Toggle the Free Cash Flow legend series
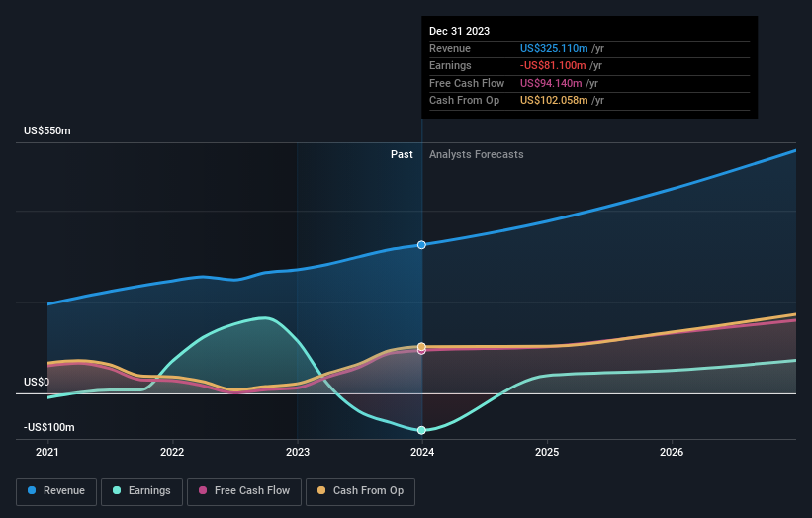 coord(244,491)
